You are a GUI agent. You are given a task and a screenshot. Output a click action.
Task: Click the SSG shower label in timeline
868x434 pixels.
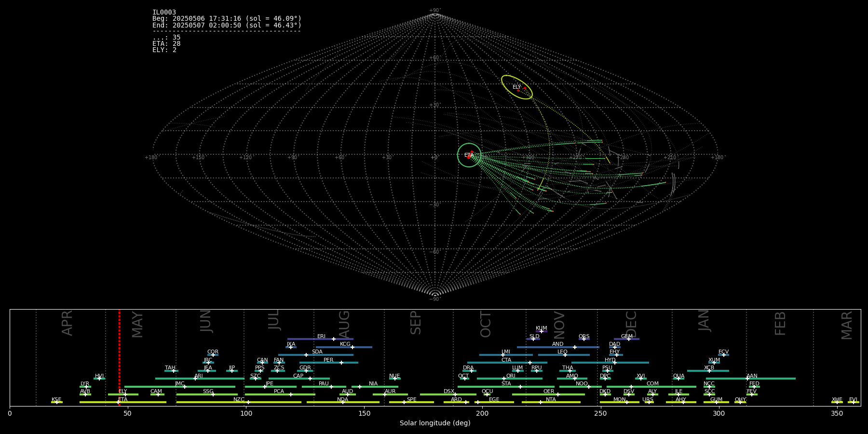click(x=208, y=392)
